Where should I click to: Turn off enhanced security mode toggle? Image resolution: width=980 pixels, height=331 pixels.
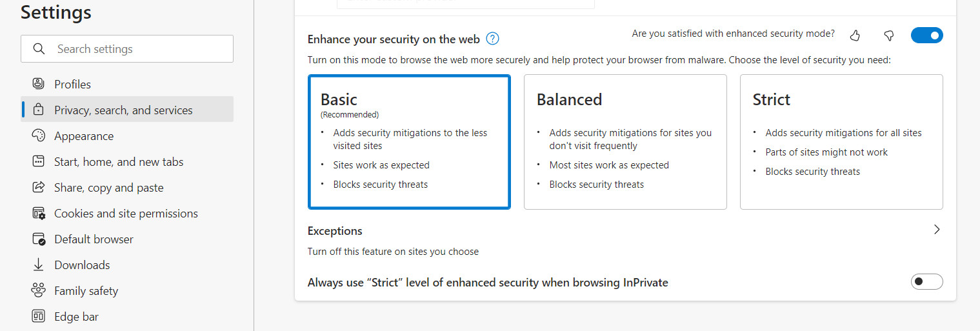click(926, 35)
